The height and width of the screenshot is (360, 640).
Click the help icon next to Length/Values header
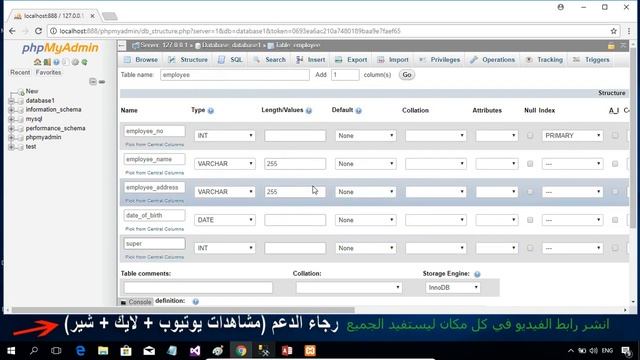click(x=309, y=111)
